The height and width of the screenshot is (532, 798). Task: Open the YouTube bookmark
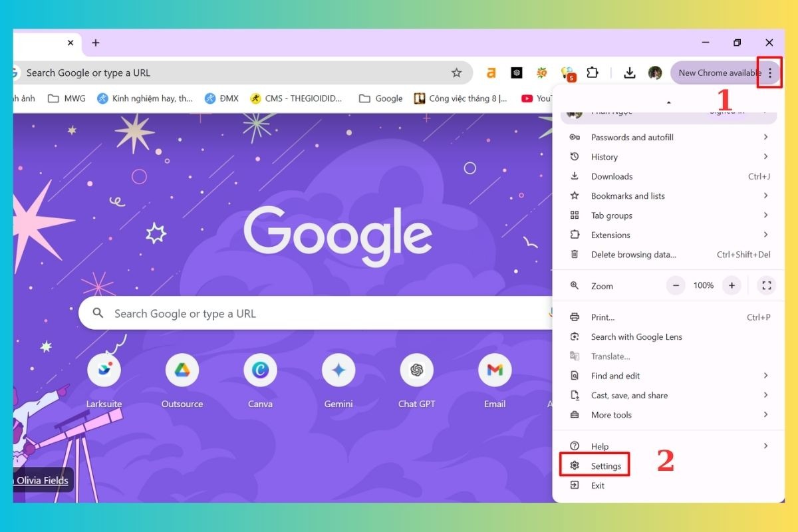[x=536, y=98]
